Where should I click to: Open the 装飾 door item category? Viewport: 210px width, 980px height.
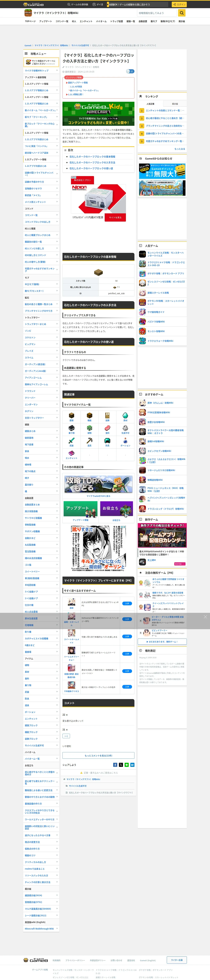(x=107, y=417)
